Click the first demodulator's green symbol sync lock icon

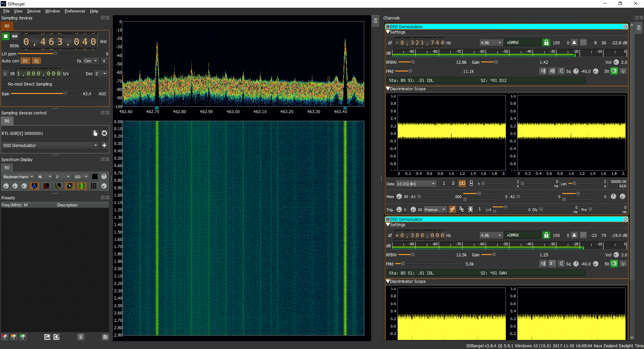[x=546, y=43]
